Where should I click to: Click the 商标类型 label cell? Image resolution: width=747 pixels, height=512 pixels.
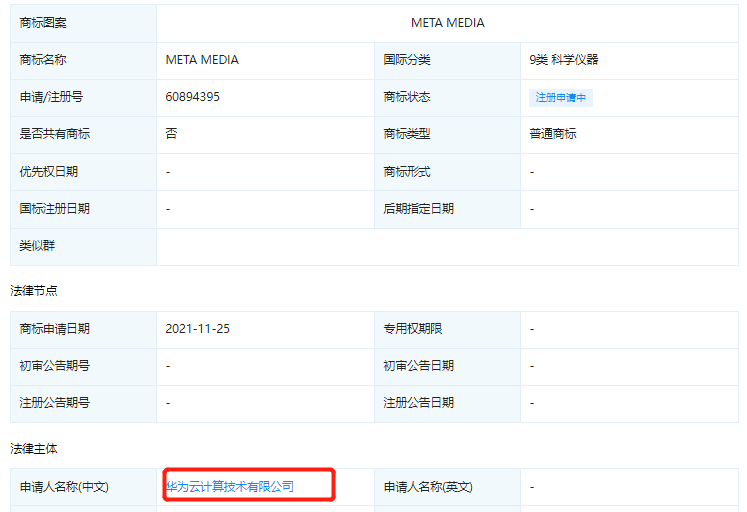447,135
